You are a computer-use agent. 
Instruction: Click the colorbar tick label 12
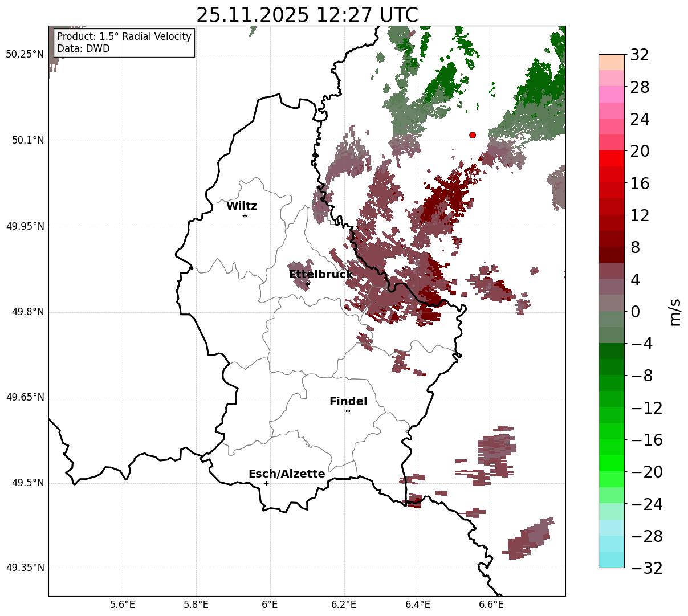640,215
